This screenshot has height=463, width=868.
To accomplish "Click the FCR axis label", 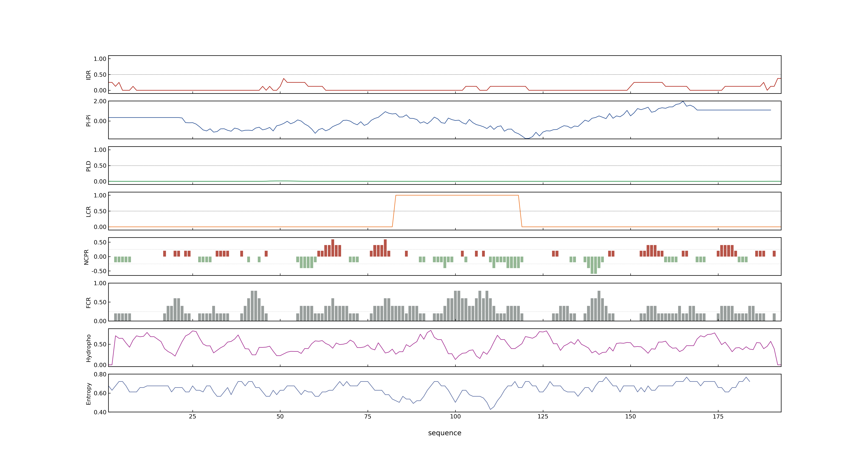I will 88,303.
